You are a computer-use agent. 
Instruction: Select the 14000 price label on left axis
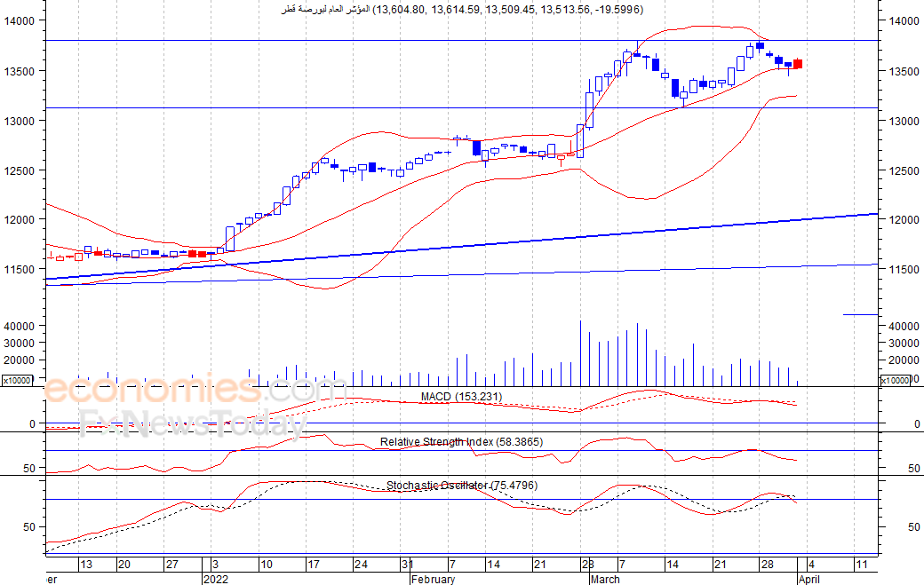(20, 20)
